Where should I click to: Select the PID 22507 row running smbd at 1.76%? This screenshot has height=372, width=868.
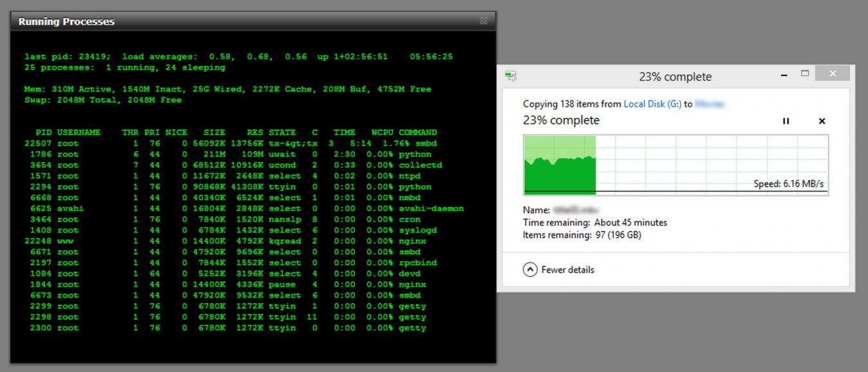(x=230, y=144)
